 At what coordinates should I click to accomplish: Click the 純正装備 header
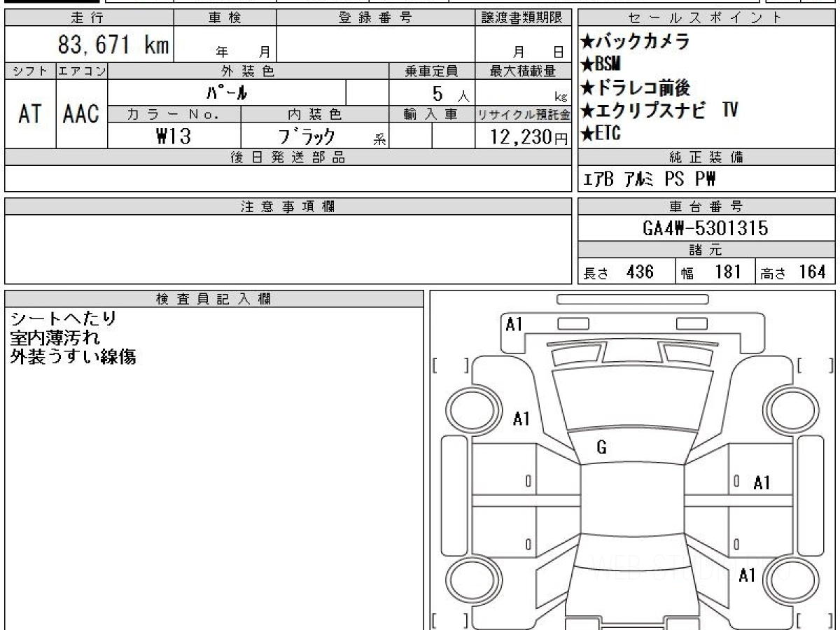(706, 157)
